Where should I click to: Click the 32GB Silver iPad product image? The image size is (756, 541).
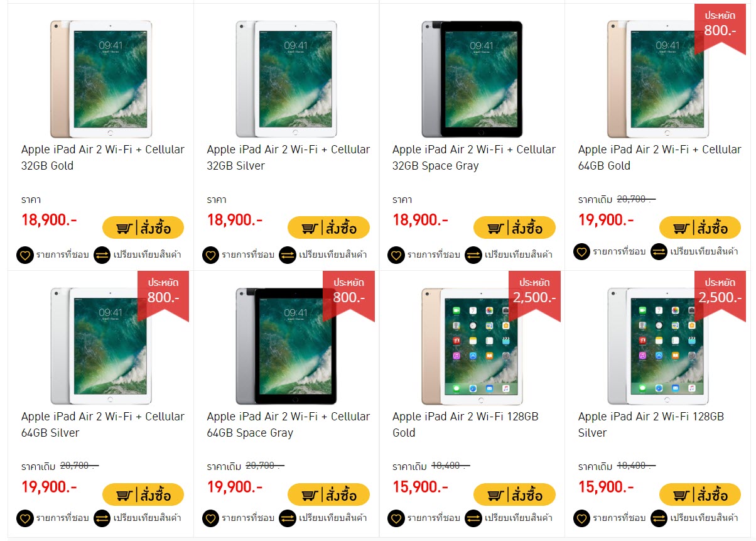pyautogui.click(x=286, y=79)
